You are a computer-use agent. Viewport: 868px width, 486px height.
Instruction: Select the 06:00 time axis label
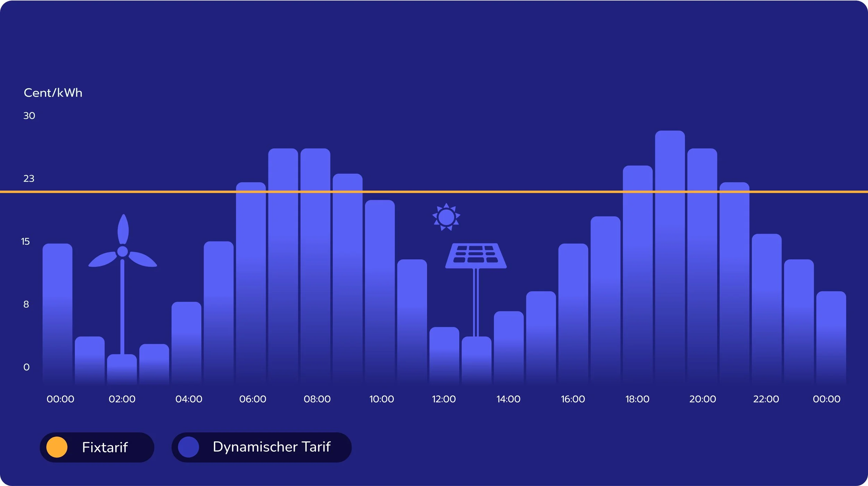252,399
